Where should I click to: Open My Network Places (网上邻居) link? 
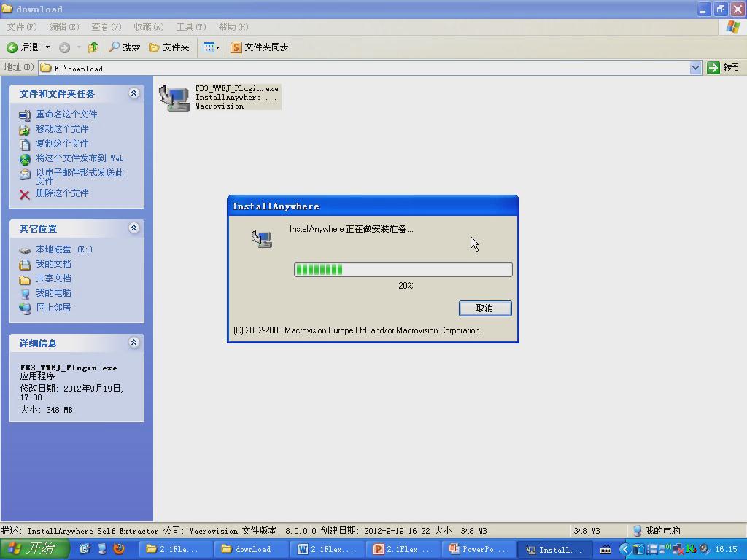[53, 307]
